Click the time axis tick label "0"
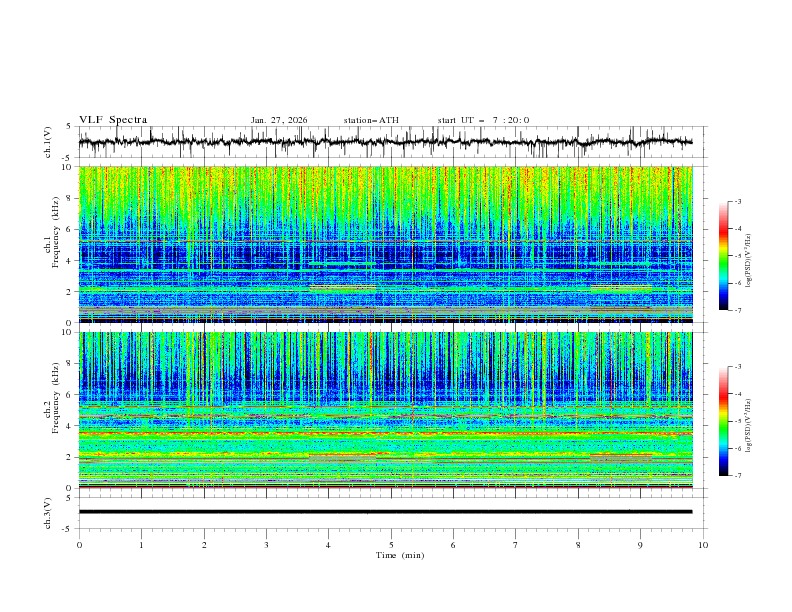The image size is (792, 612). coord(79,545)
